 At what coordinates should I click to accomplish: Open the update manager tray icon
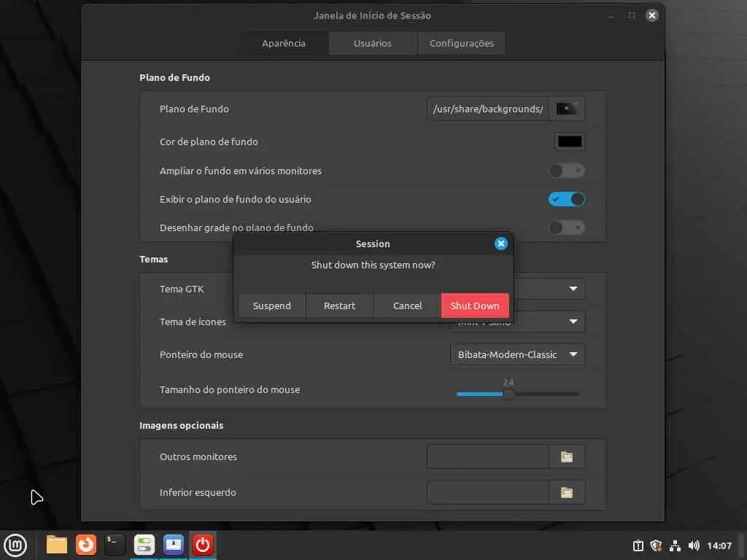tap(638, 545)
